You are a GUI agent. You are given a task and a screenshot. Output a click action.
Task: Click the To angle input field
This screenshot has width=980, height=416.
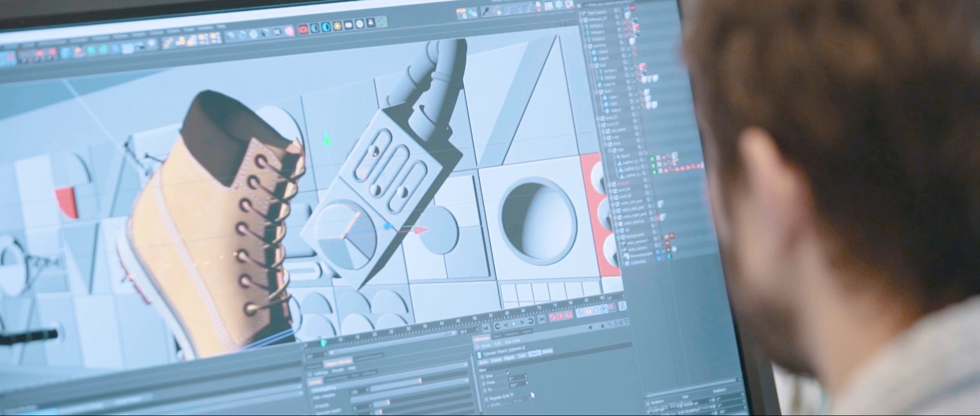pyautogui.click(x=519, y=384)
